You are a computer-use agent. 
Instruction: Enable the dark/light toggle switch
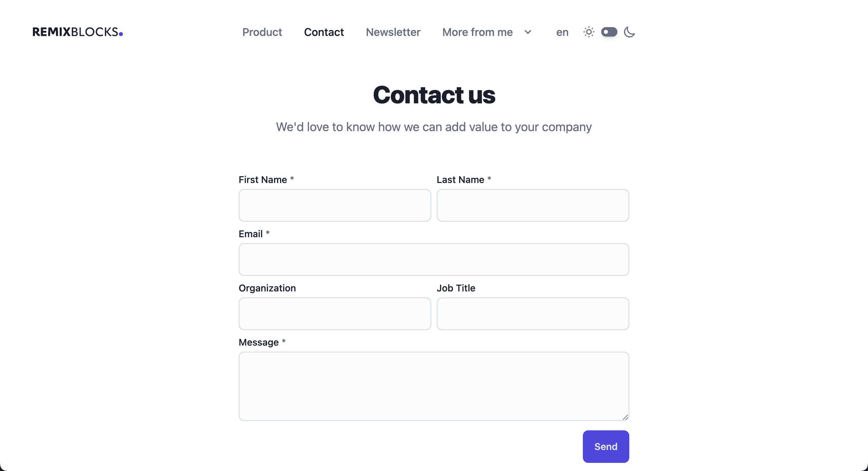[609, 32]
